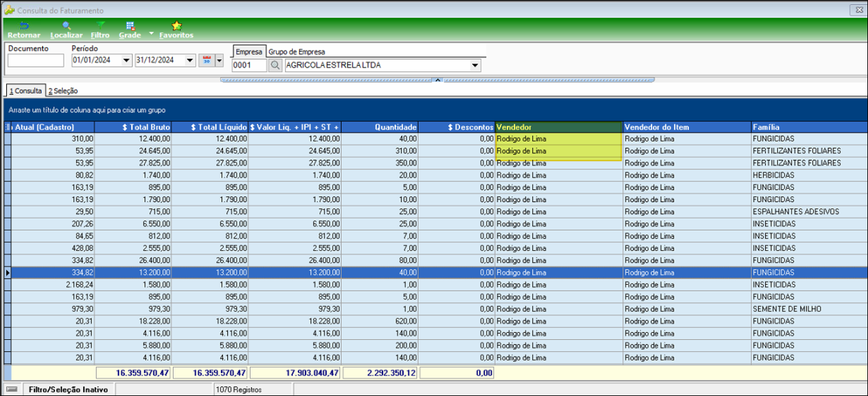Click the magnifier beside company code 0001
Viewport: 868px width, 396px height.
coord(275,65)
